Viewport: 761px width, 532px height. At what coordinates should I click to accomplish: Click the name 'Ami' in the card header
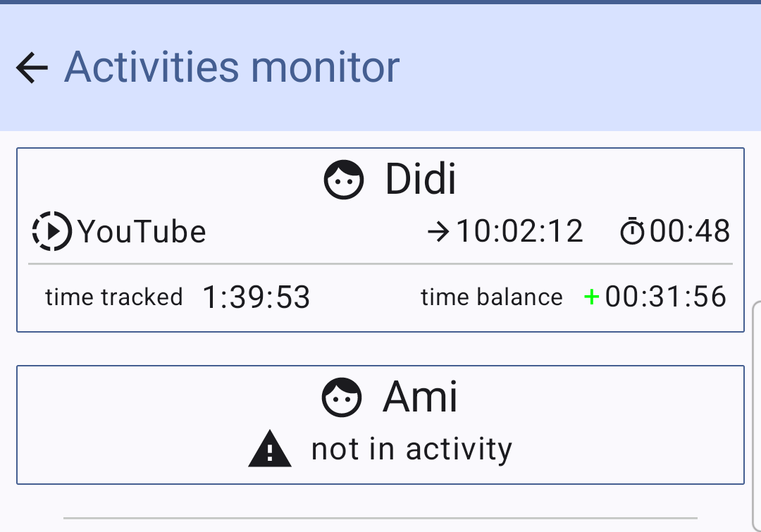click(x=420, y=396)
